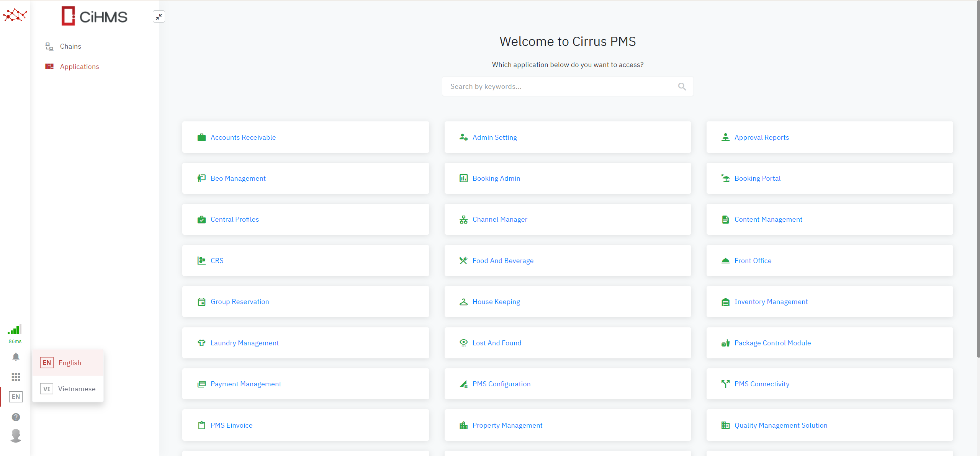This screenshot has height=456, width=980.
Task: Collapse the sidebar with the shrink button
Action: coord(159,16)
